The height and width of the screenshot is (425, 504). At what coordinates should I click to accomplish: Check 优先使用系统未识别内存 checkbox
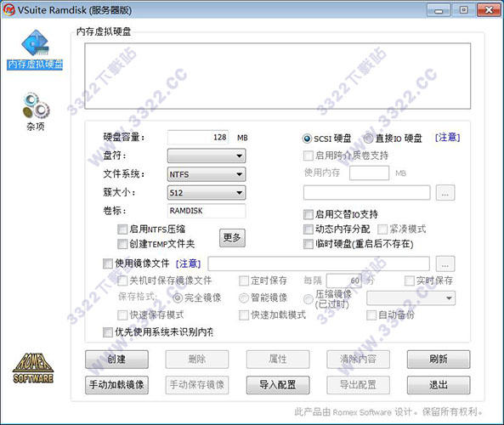[108, 332]
